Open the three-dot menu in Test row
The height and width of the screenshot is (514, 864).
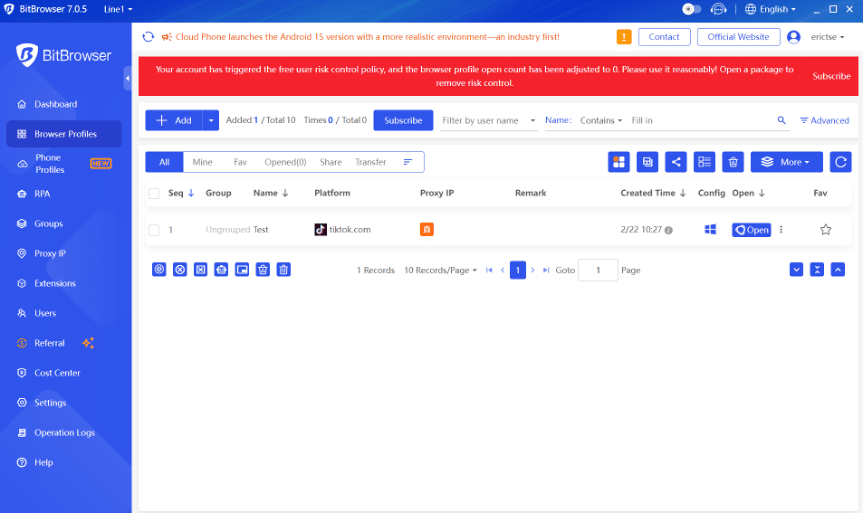781,230
